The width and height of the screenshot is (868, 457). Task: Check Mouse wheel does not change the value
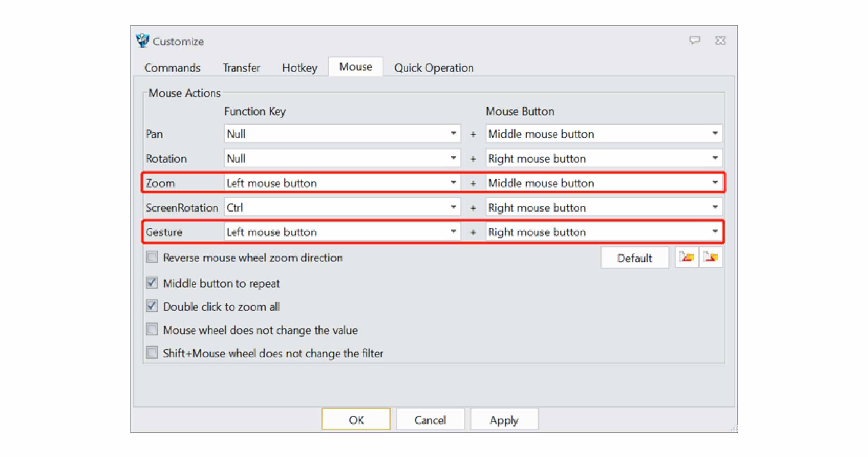click(x=152, y=329)
